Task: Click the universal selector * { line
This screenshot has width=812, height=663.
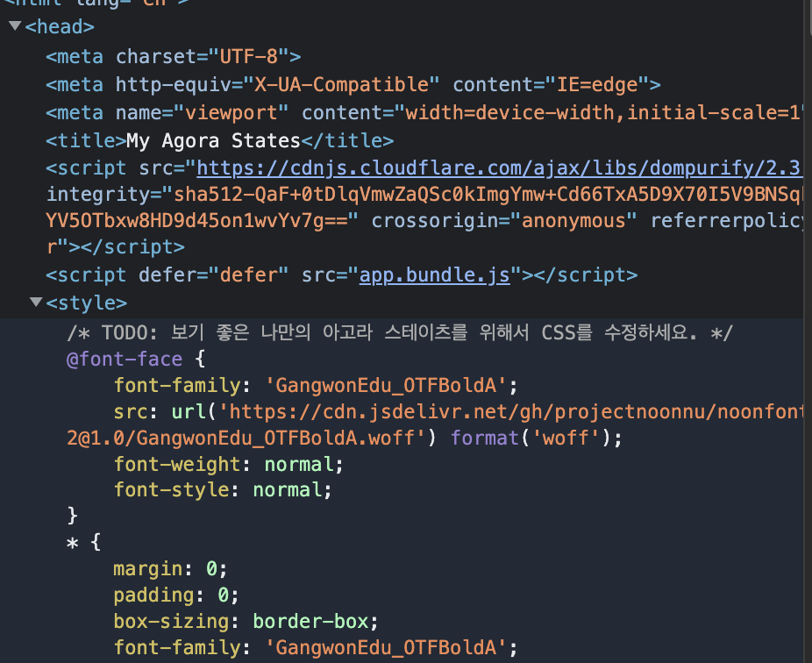Action: point(84,542)
